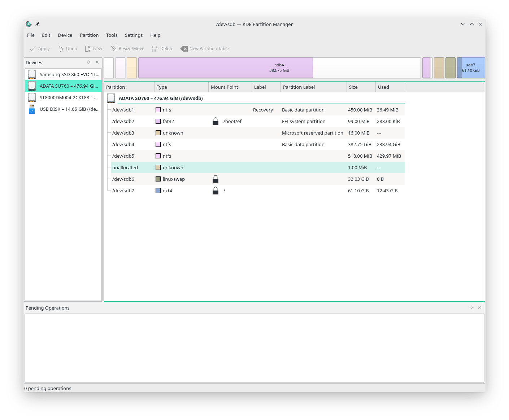Select the ST8000DM004-2CX188 device
Image resolution: width=509 pixels, height=420 pixels.
click(x=63, y=97)
